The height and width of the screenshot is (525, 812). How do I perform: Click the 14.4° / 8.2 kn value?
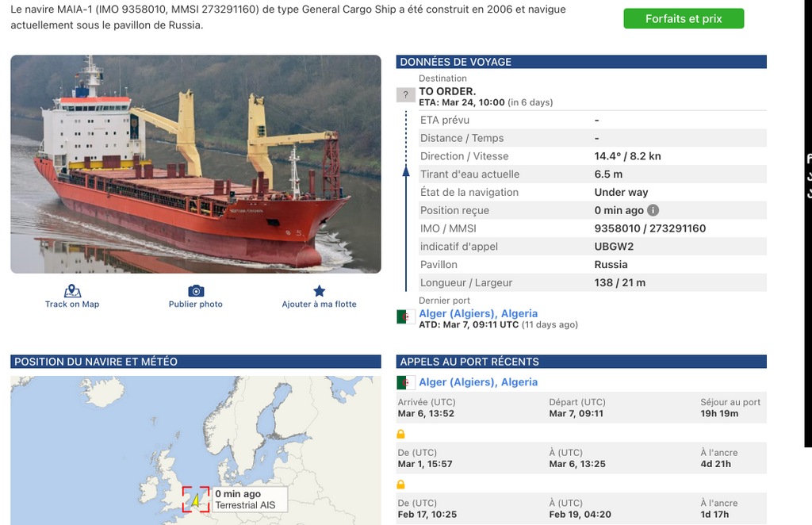point(627,156)
